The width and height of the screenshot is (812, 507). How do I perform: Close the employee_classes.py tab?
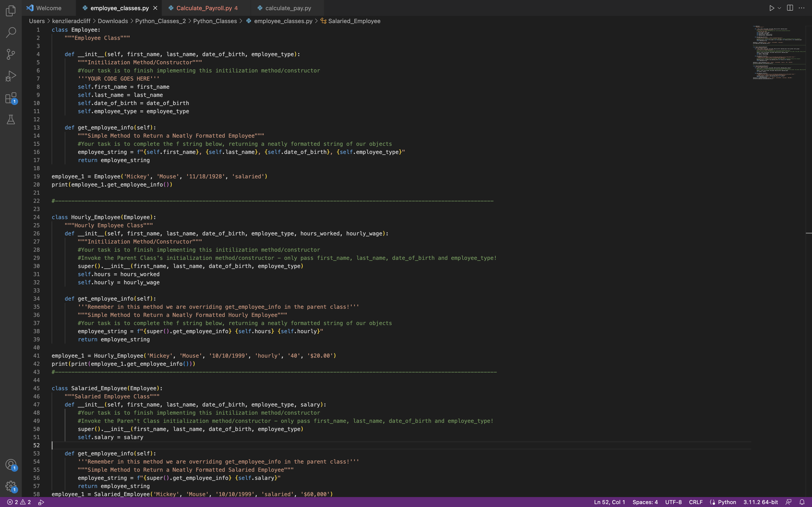coord(155,8)
